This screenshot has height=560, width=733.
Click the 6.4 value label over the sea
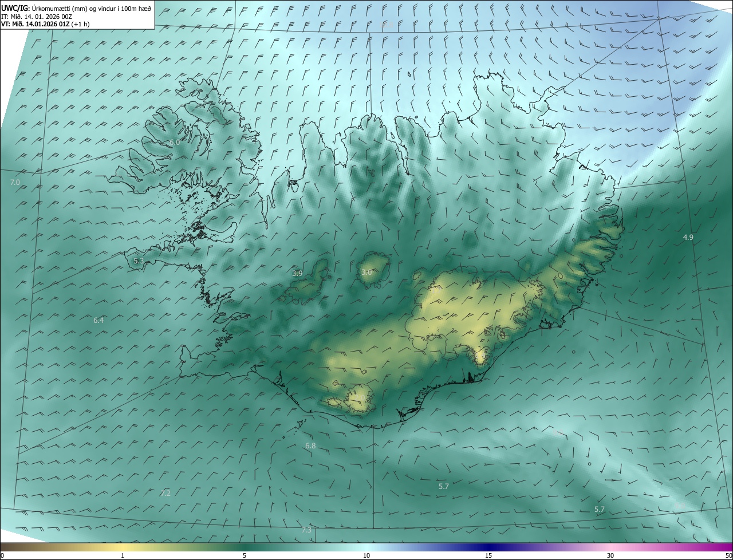(98, 321)
